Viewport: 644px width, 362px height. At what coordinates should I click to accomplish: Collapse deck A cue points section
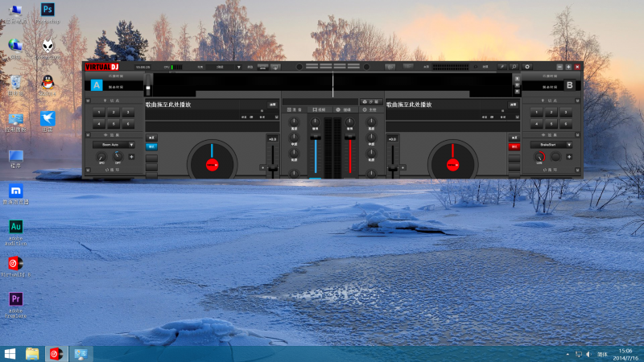click(88, 101)
